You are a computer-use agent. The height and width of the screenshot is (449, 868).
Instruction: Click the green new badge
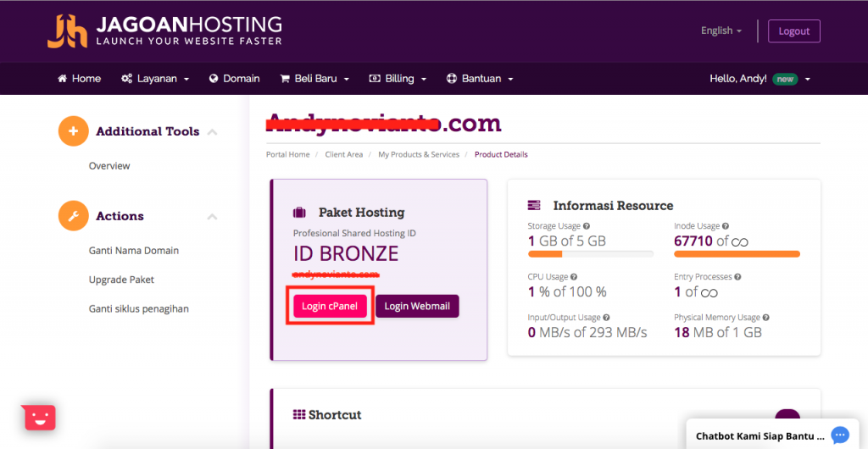pos(785,79)
